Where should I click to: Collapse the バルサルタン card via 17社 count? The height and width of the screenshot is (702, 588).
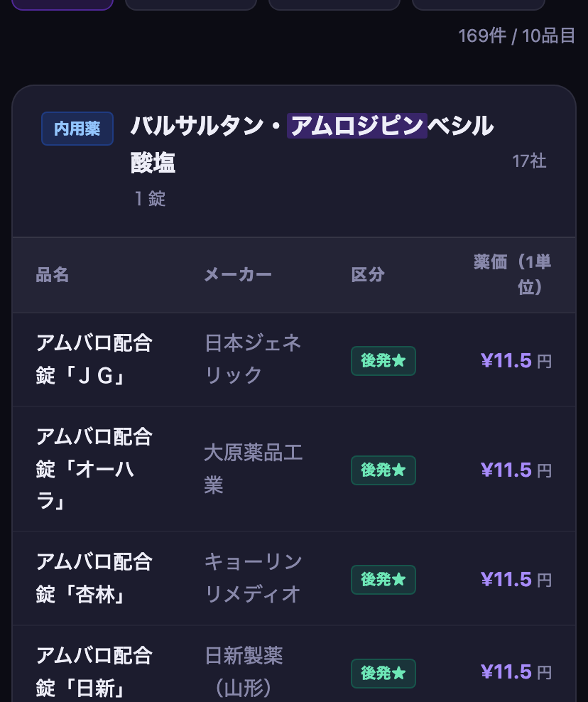[x=529, y=161]
